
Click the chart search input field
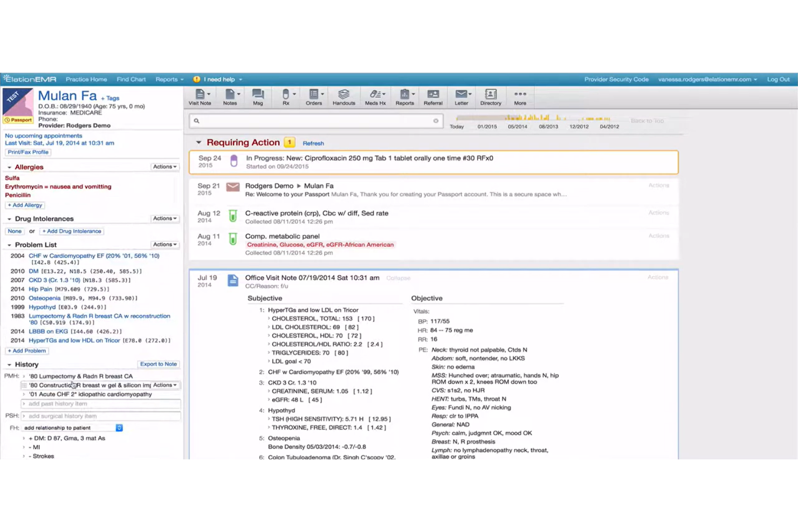click(316, 121)
